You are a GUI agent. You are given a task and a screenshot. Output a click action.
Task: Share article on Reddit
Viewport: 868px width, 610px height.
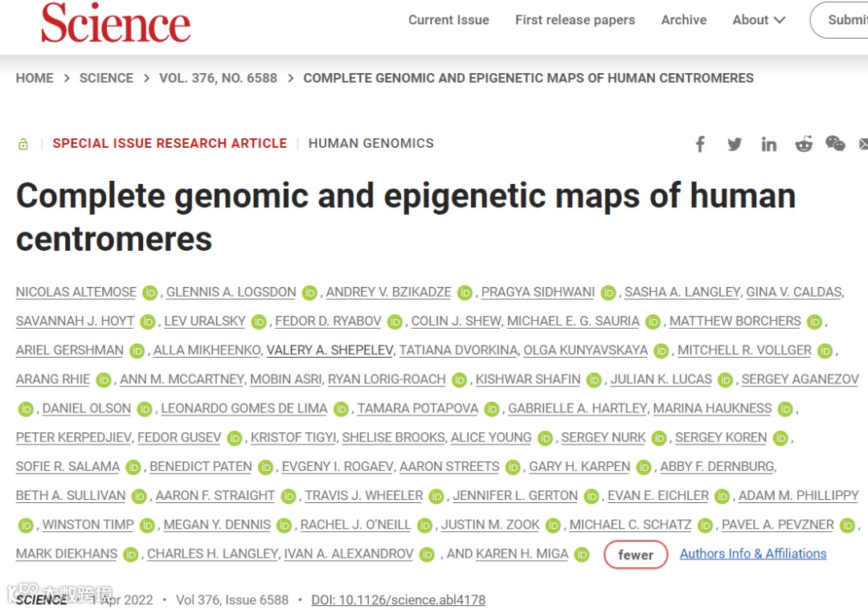(x=804, y=144)
